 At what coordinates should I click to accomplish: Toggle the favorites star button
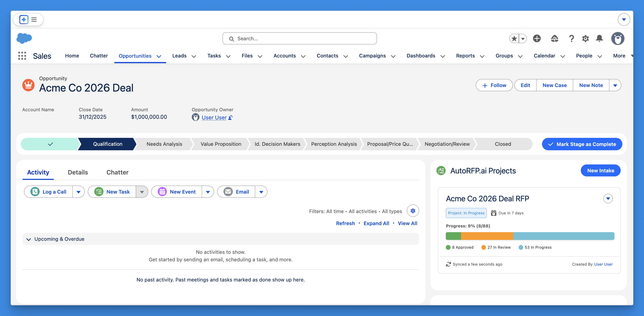tap(514, 39)
